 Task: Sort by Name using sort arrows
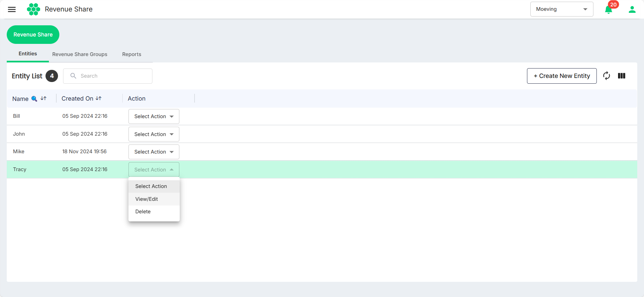click(43, 99)
